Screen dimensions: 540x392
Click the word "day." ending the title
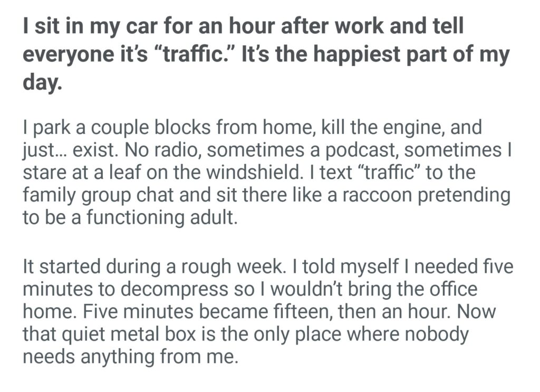click(42, 82)
